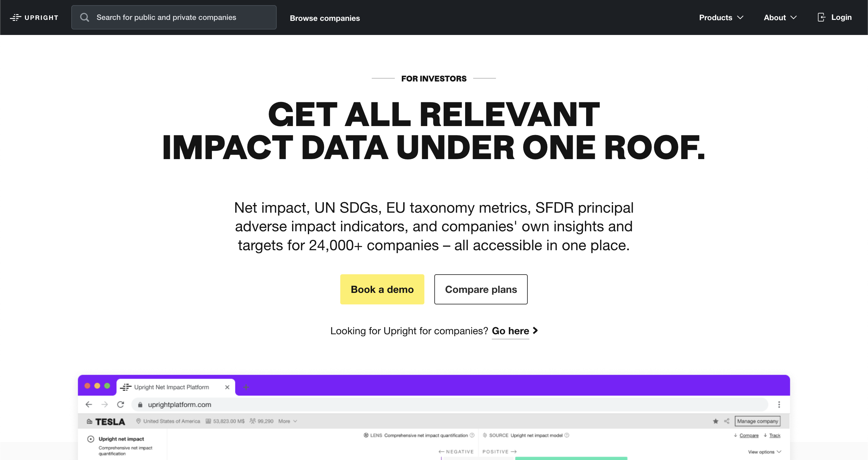The image size is (868, 460).
Task: Click the browser back arrow
Action: [x=89, y=405]
